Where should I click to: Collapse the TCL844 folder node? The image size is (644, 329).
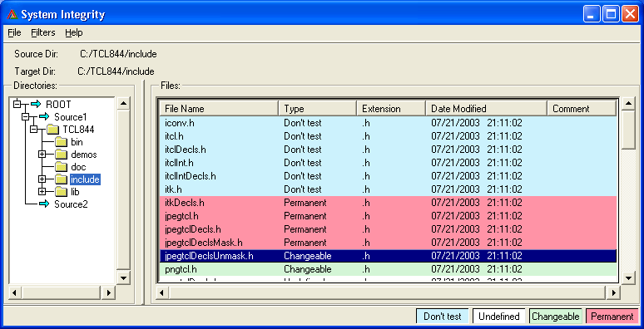[x=33, y=130]
